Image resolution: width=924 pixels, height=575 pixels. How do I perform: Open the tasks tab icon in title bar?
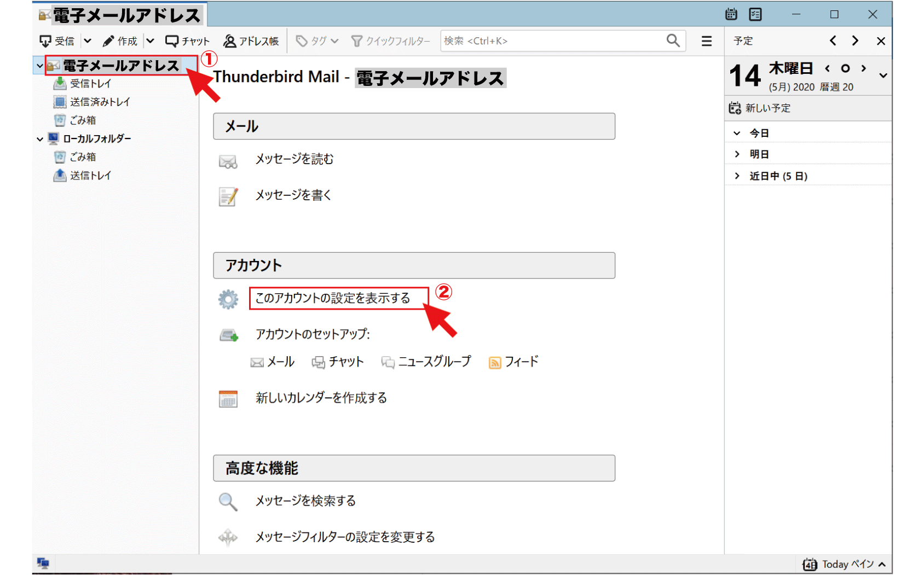755,15
